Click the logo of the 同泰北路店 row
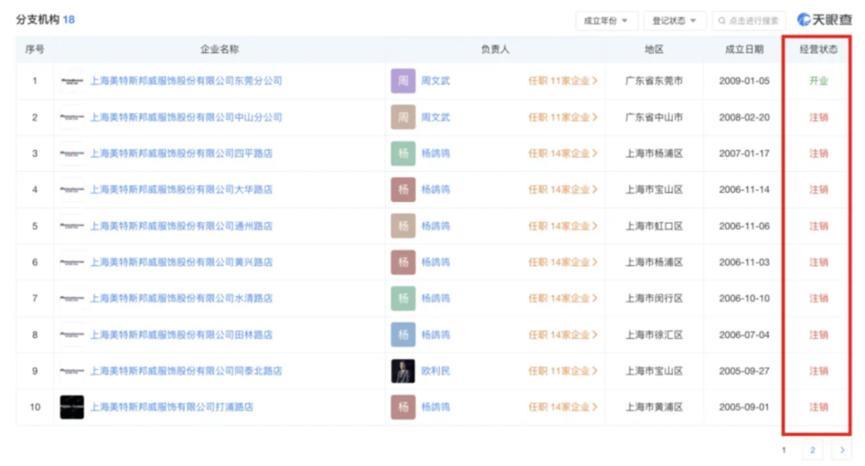This screenshot has width=865, height=466. (x=72, y=371)
